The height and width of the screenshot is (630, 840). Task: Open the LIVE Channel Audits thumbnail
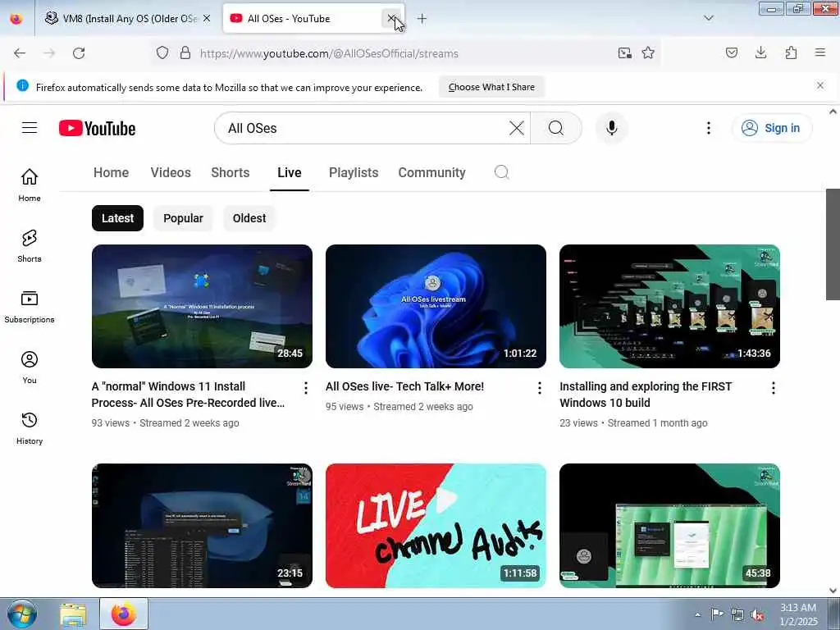436,526
